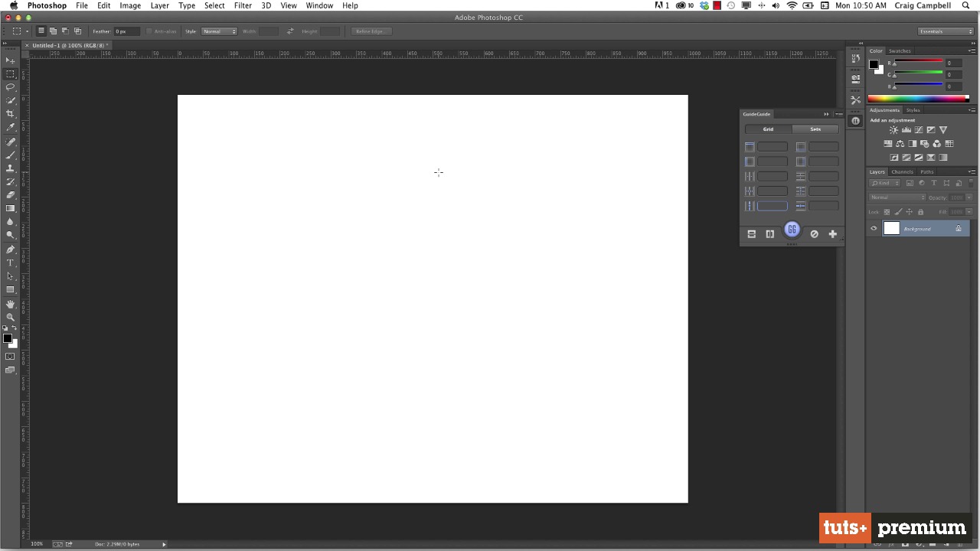This screenshot has height=551, width=980.
Task: Select the Spot Healing Brush tool
Action: pyautogui.click(x=11, y=142)
